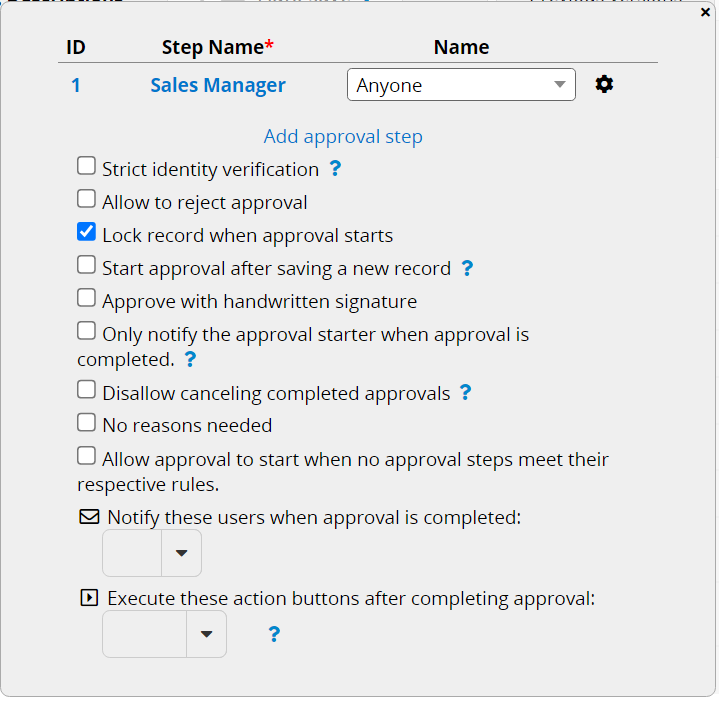Click help icon next to action buttons dropdown
719x701 pixels.
pyautogui.click(x=274, y=634)
